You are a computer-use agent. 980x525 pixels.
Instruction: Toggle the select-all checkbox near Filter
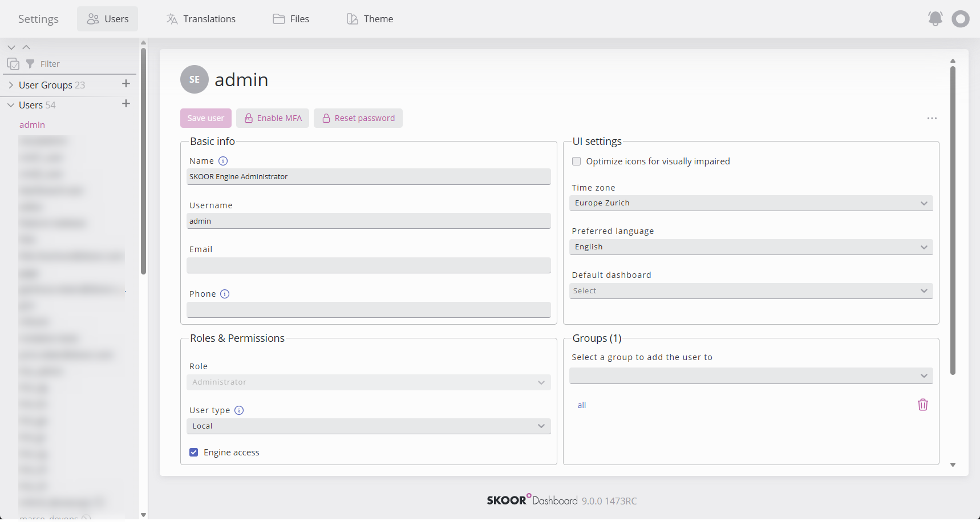[13, 64]
